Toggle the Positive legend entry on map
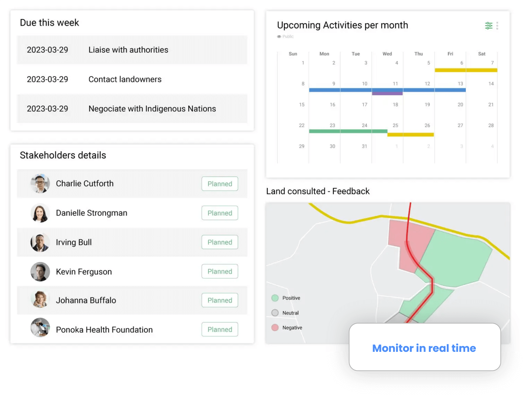532x402 pixels. pos(275,298)
